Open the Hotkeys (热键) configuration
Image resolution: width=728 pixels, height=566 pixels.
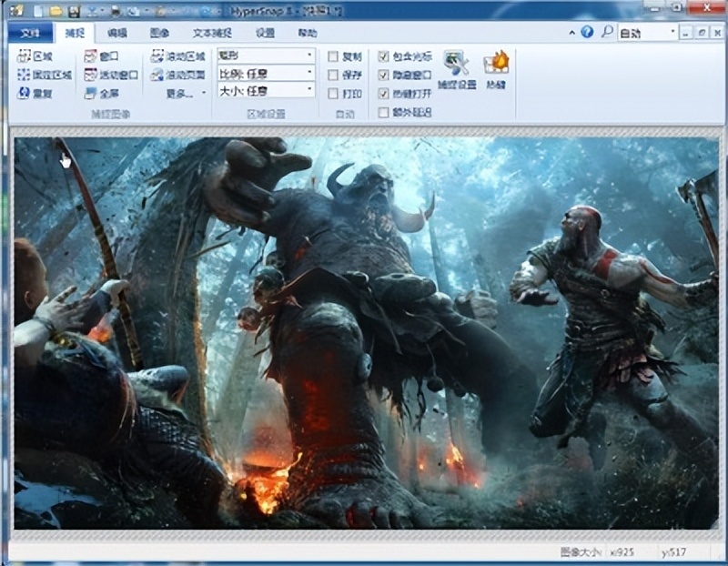click(496, 69)
